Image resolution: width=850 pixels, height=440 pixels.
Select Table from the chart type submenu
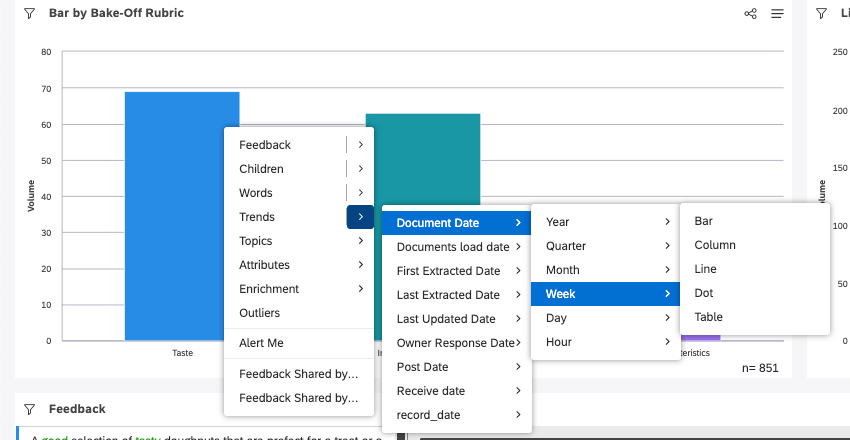click(x=708, y=317)
